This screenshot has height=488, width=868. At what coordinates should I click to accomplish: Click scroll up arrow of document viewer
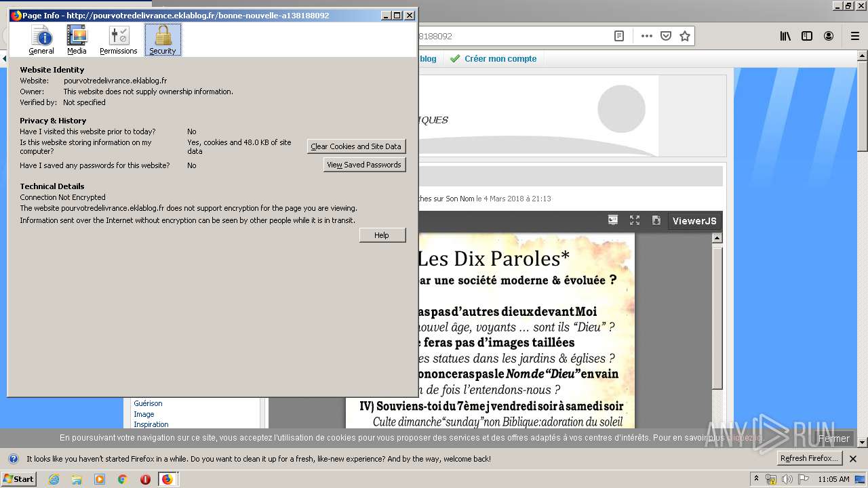[717, 238]
